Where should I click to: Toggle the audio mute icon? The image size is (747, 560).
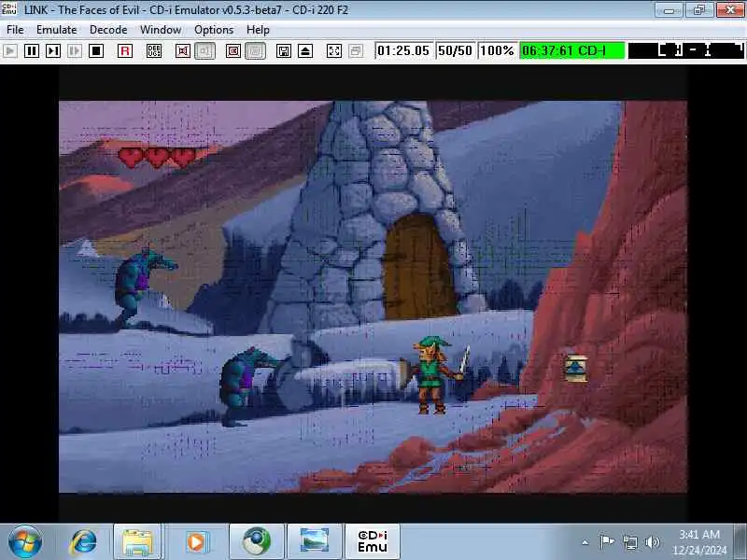click(182, 51)
